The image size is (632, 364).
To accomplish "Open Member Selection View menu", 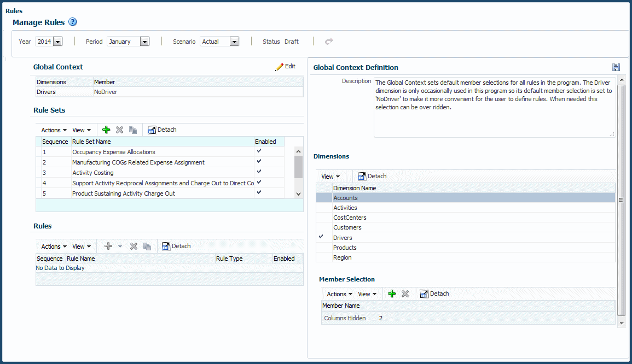I will click(367, 294).
